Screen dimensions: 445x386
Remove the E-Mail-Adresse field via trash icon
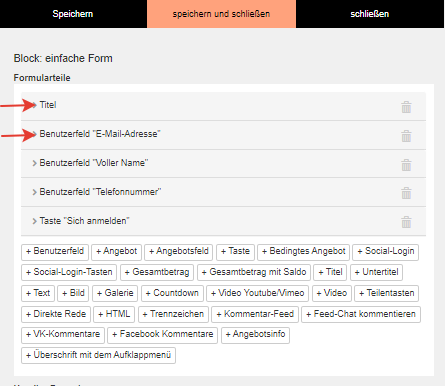406,136
